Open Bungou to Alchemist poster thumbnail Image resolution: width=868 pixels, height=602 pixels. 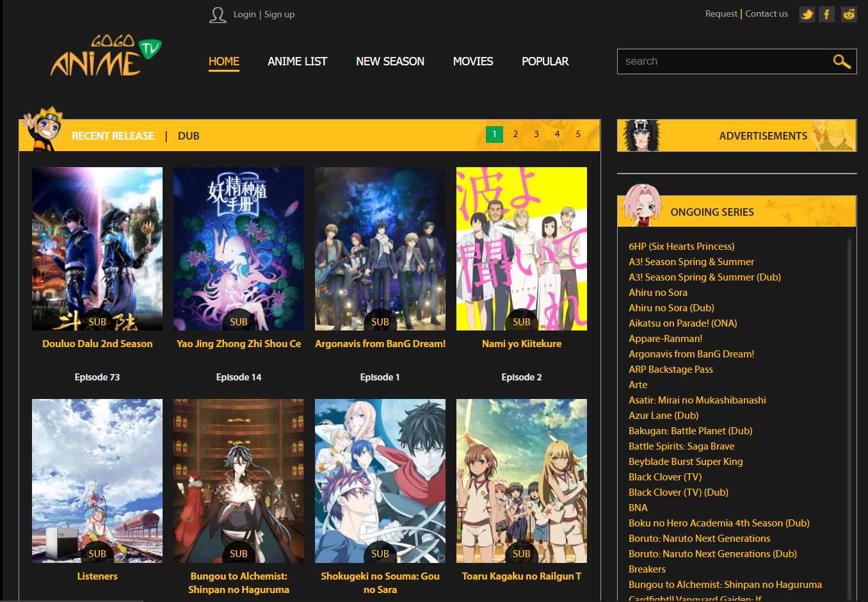click(x=239, y=481)
